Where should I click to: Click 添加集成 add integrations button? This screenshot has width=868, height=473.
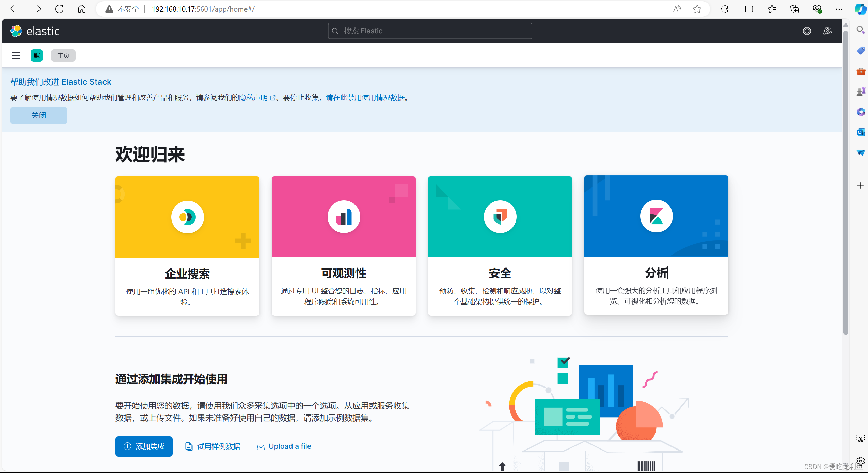tap(144, 446)
